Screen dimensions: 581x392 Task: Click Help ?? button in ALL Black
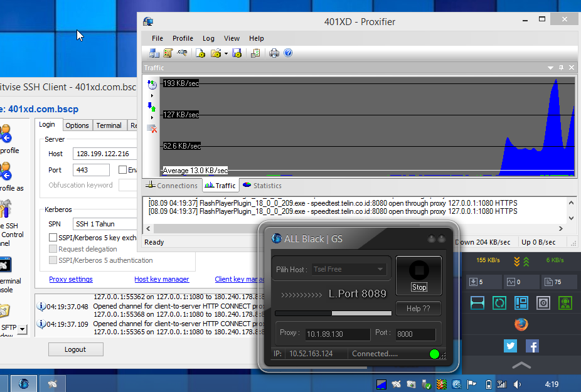pyautogui.click(x=418, y=308)
